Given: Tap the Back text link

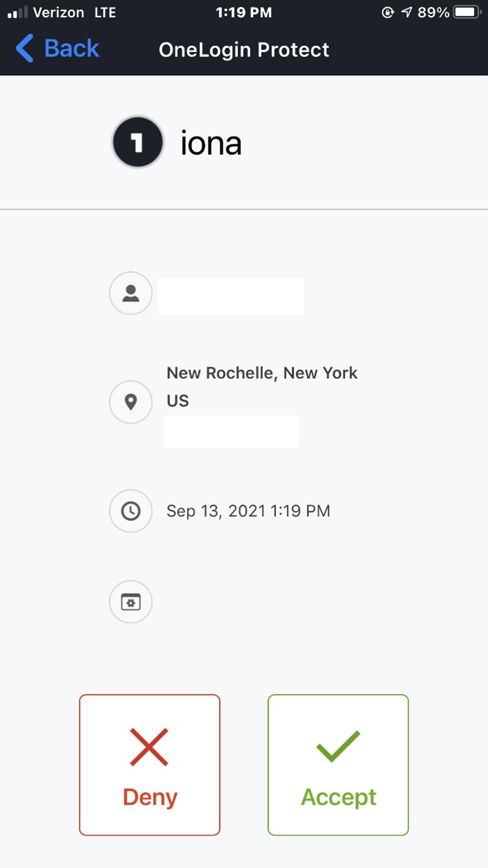Looking at the screenshot, I should click(71, 49).
